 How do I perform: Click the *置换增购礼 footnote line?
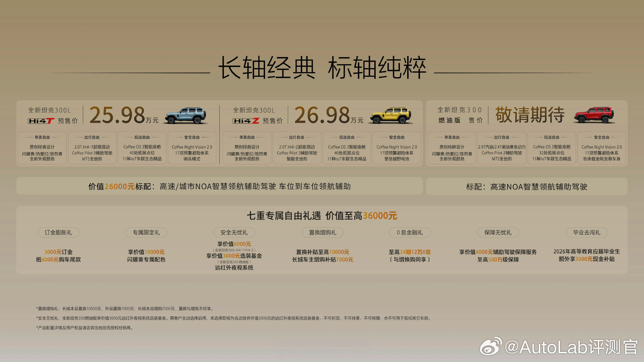[125, 309]
